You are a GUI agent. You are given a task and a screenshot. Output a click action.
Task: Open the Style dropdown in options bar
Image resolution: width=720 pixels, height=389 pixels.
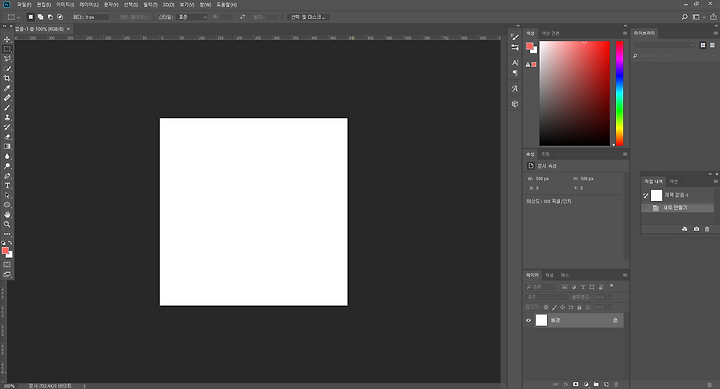point(191,17)
